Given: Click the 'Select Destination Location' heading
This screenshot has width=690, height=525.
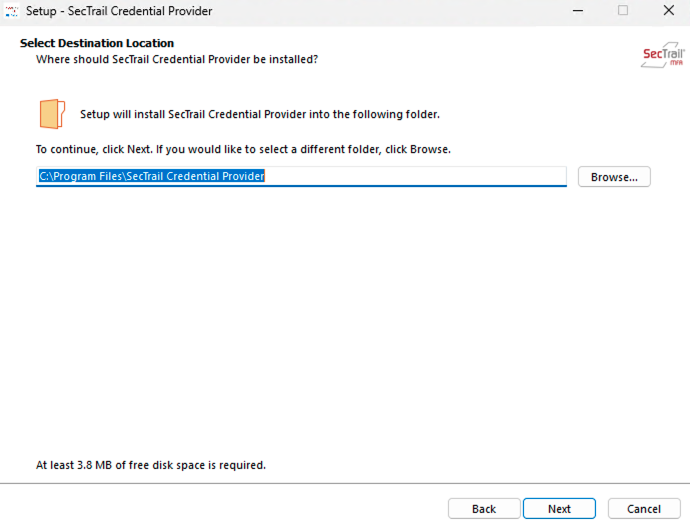Looking at the screenshot, I should coord(97,44).
